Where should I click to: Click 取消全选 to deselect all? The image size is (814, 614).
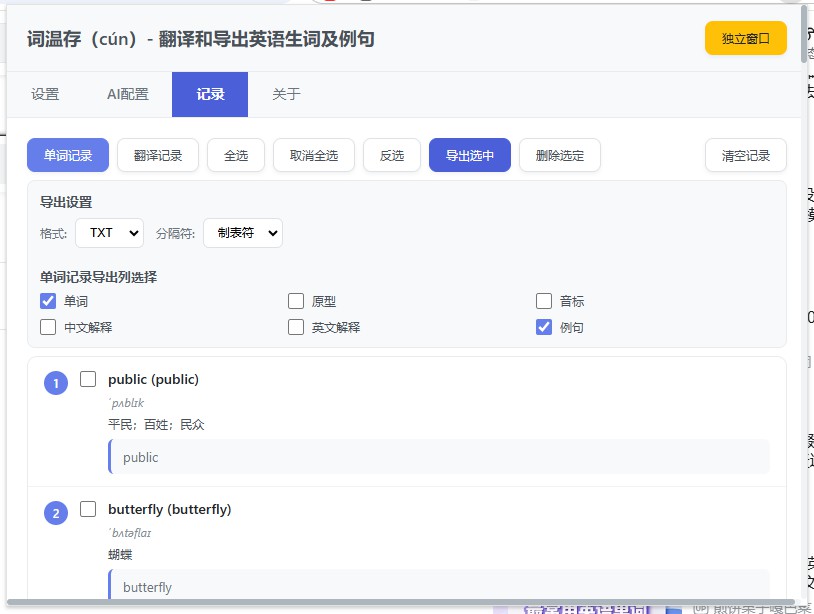(314, 155)
